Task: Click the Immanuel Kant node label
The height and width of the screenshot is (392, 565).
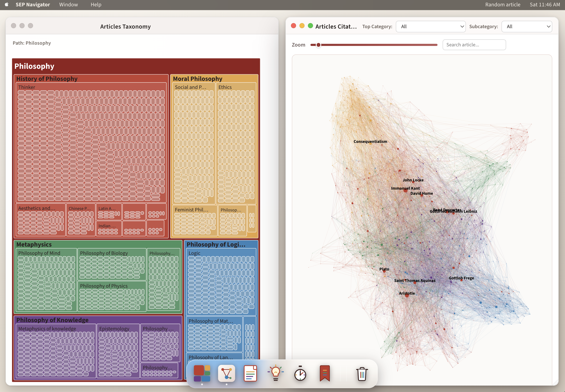Action: (405, 188)
